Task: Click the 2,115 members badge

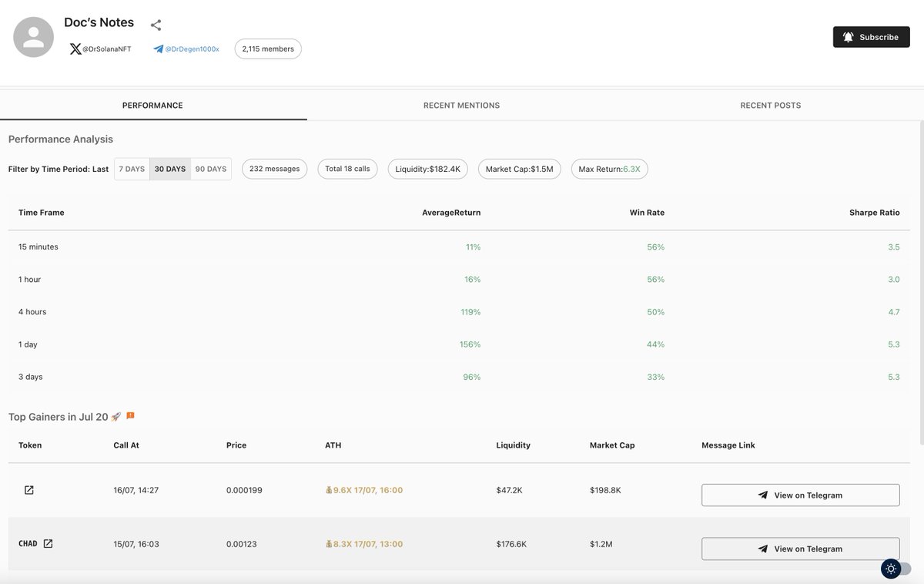Action: click(268, 49)
